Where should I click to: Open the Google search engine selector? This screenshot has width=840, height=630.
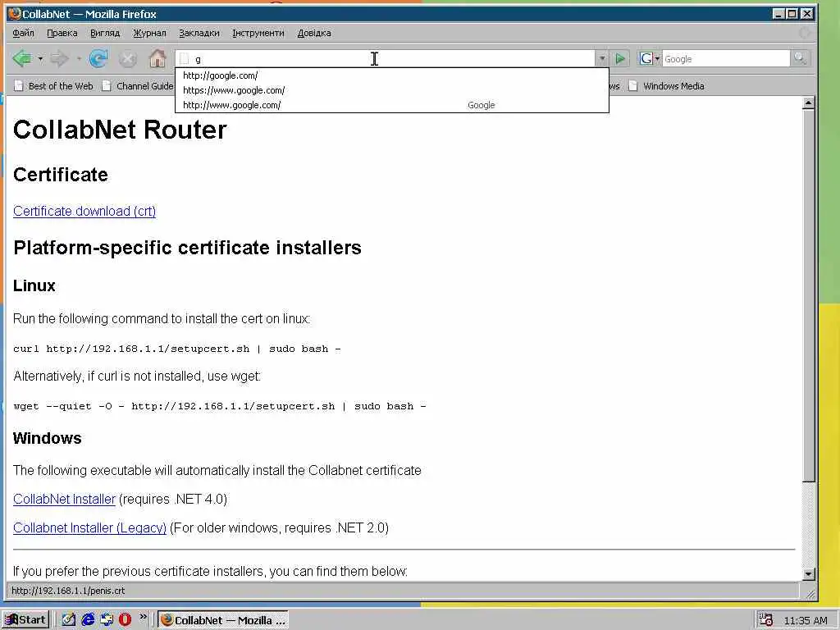(x=650, y=58)
